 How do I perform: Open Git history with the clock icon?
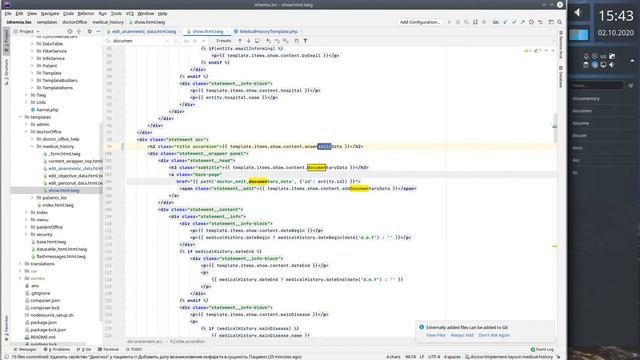(531, 22)
